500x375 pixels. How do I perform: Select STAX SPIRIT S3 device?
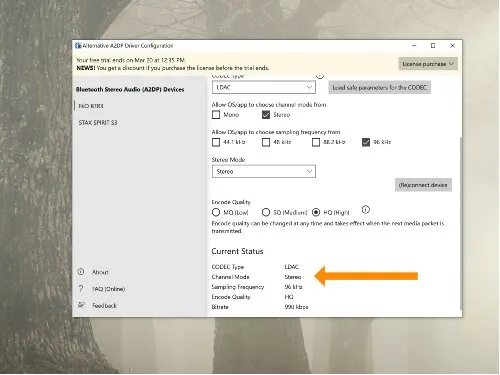[98, 123]
